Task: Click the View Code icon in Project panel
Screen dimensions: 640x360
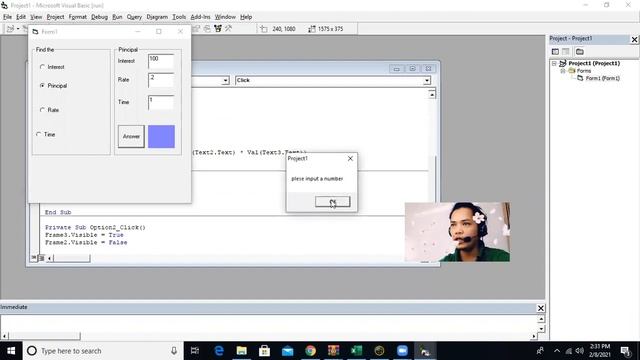Action: coord(555,51)
